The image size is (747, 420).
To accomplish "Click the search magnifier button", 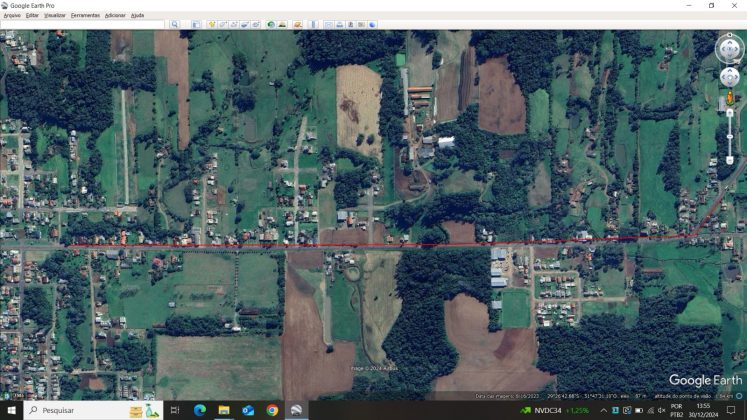I will point(174,24).
